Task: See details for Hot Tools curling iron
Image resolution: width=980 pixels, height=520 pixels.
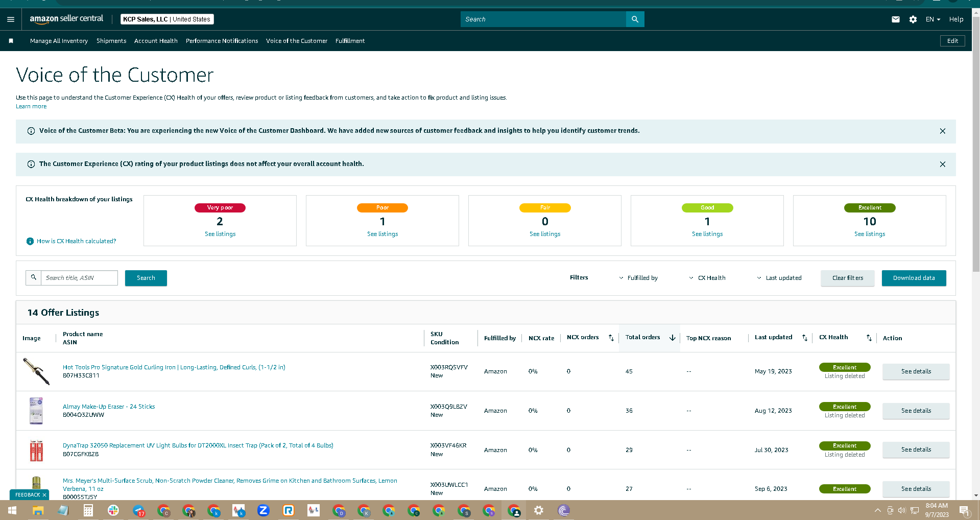Action: point(916,371)
